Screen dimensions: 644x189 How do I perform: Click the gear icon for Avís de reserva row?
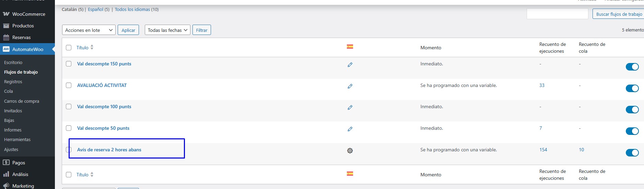tap(350, 151)
